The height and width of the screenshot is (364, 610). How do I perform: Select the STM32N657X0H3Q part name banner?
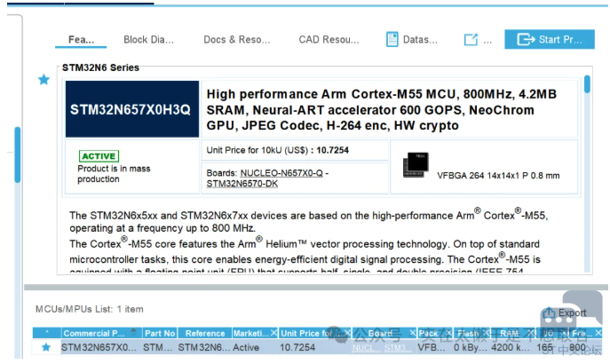tap(132, 109)
